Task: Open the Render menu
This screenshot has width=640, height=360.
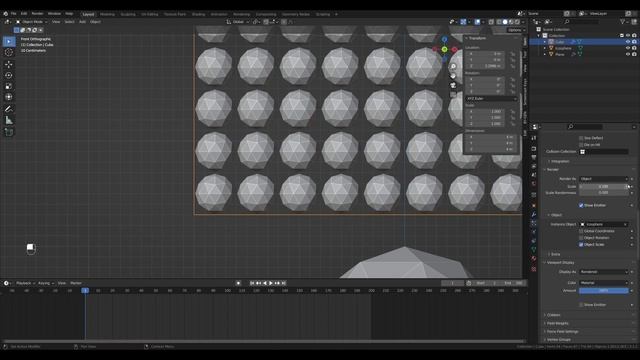Action: (37, 13)
